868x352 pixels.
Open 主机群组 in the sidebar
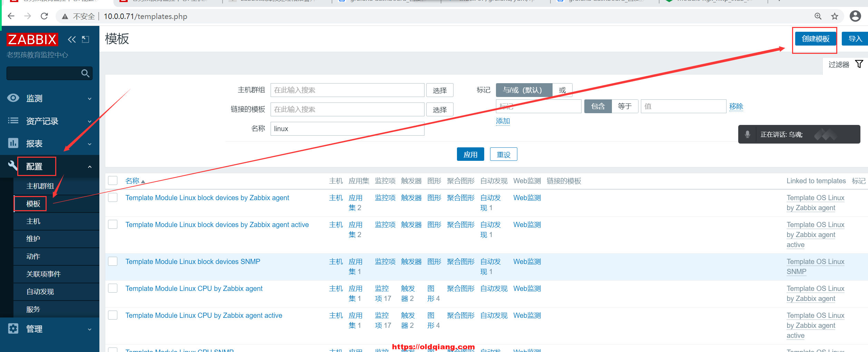tap(40, 186)
